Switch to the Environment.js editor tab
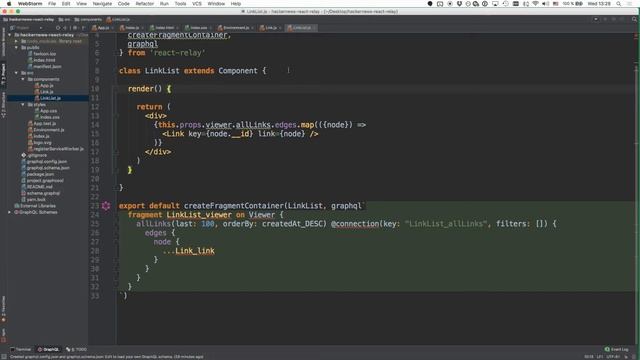Viewport: 640px width, 360px height. [236, 28]
